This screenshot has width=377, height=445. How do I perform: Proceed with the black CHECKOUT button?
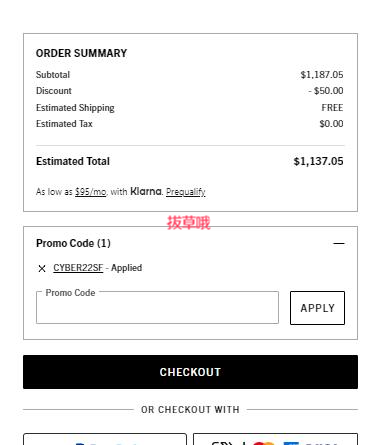(190, 372)
